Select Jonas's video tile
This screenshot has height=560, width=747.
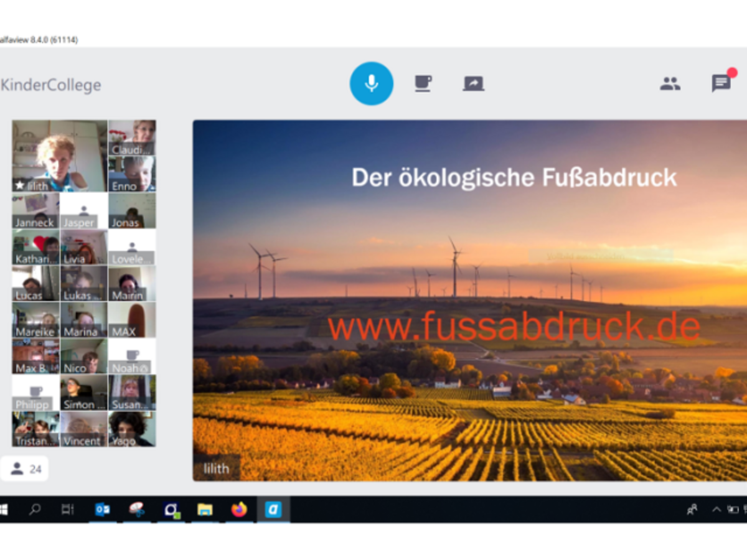[132, 211]
